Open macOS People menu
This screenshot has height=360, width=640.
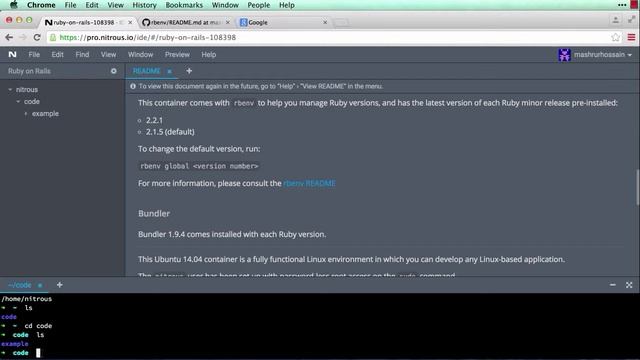258,5
